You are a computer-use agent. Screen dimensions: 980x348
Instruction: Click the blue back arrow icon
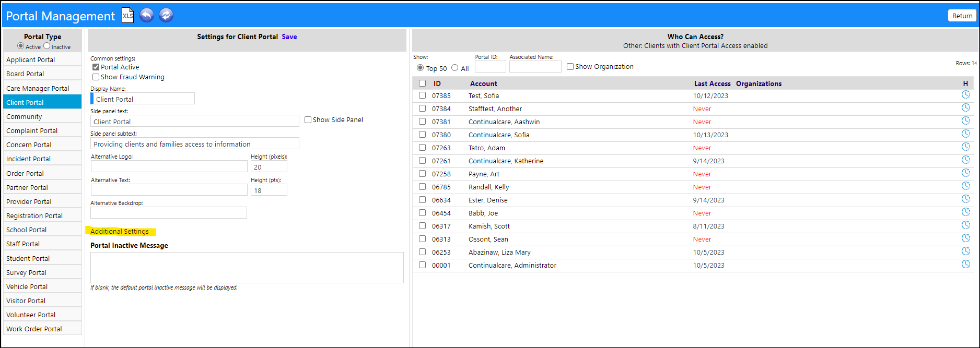147,16
